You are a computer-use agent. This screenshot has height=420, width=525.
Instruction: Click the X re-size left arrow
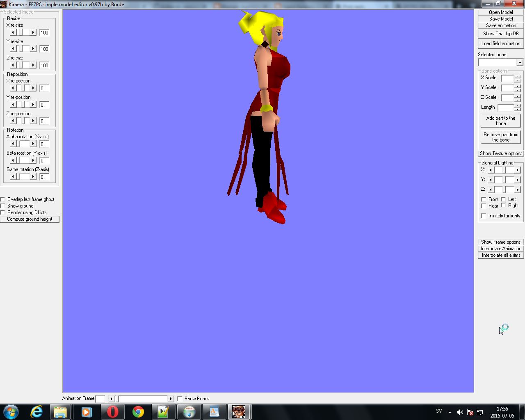click(x=13, y=32)
